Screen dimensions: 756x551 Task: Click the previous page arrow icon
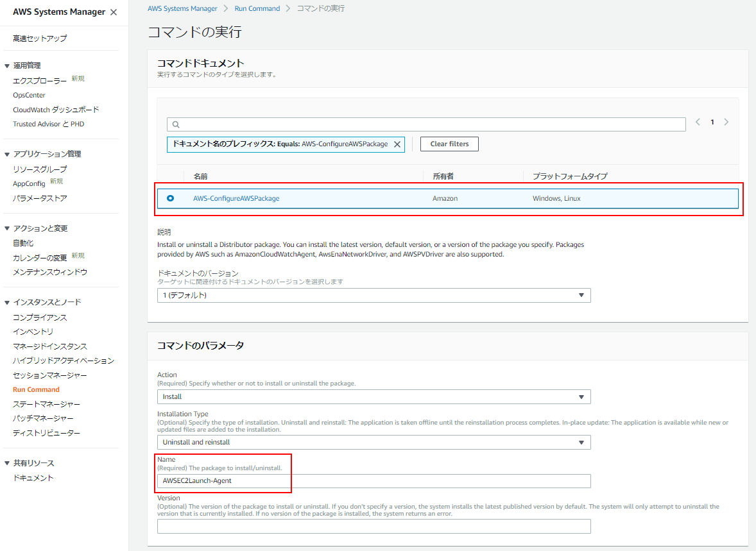[698, 121]
